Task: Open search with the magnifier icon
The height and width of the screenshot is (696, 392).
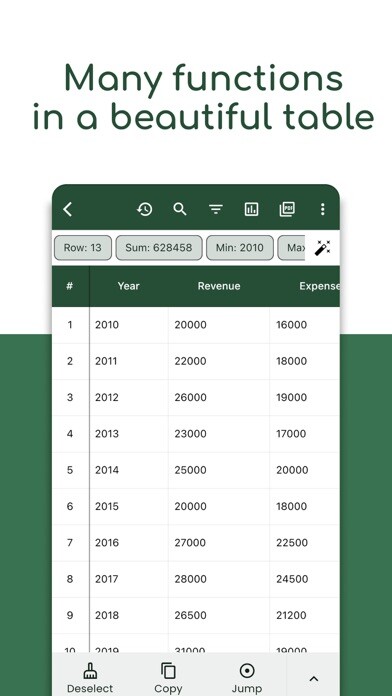Action: 180,209
